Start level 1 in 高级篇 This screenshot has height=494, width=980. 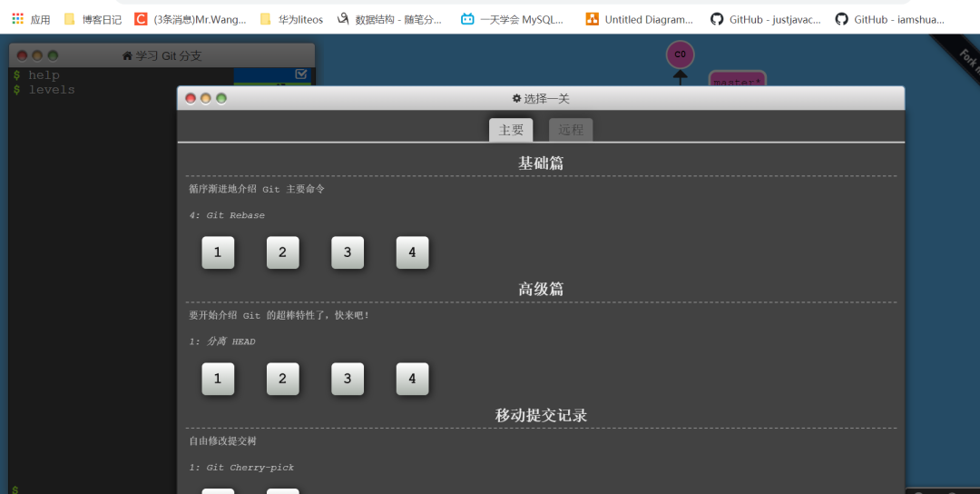click(218, 379)
